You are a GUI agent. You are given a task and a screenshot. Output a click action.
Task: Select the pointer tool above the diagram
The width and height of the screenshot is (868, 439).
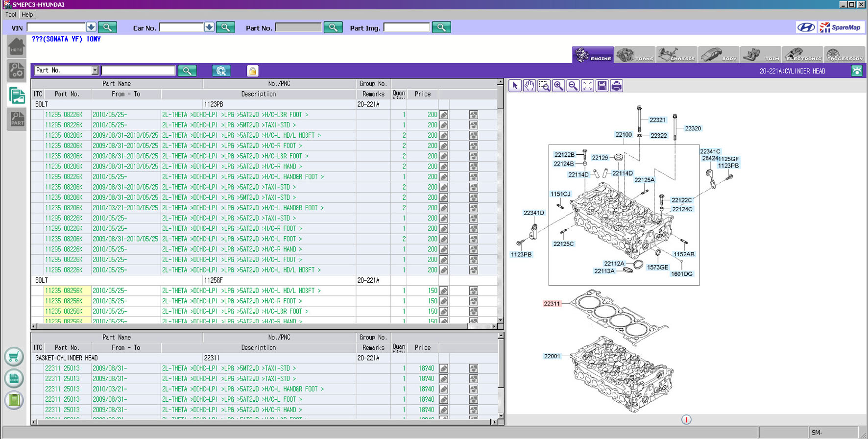pos(515,86)
